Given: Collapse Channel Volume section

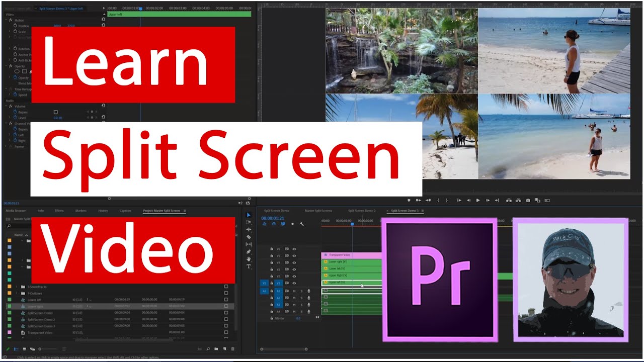Looking at the screenshot, I should (x=6, y=123).
